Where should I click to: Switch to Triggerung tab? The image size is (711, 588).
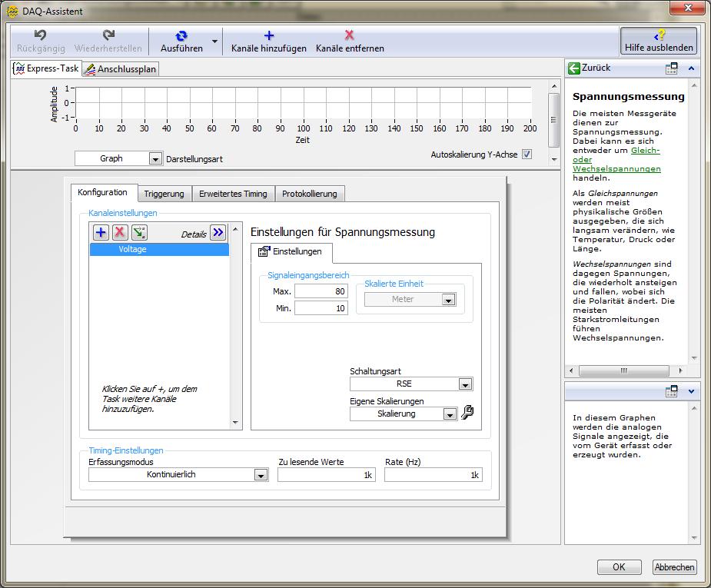164,194
